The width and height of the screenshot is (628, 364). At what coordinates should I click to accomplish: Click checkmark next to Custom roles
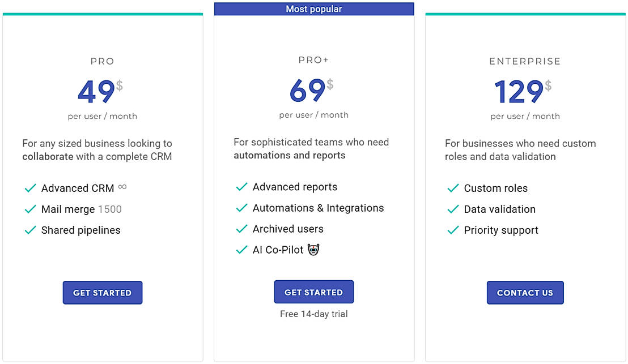(453, 188)
